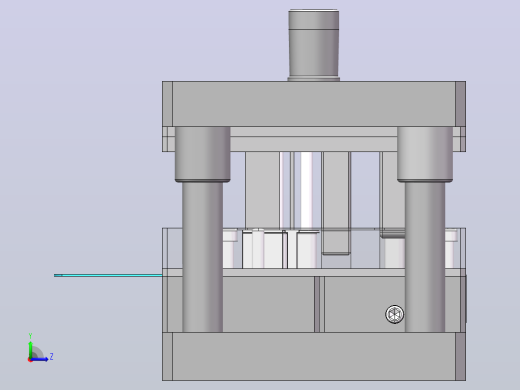
Task: Select the left guide bushing under upper plate
Action: tap(203, 154)
